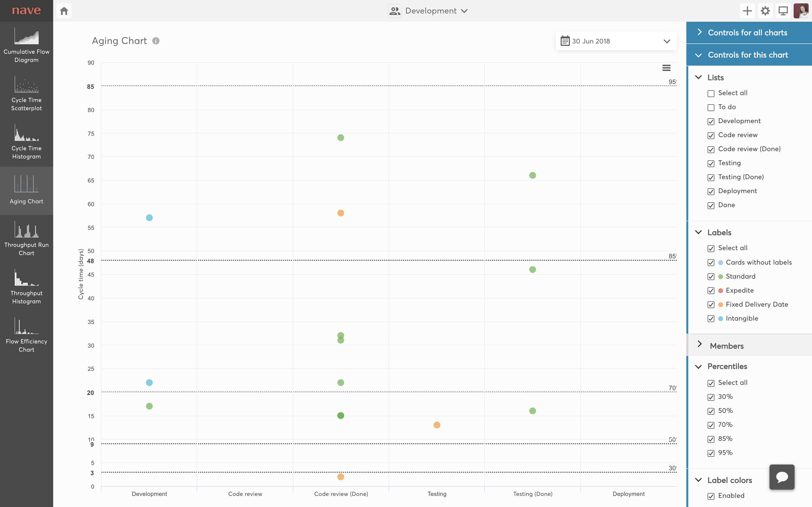Screen dimensions: 812x507
Task: Click the orange dot in Testing column
Action: tap(436, 425)
